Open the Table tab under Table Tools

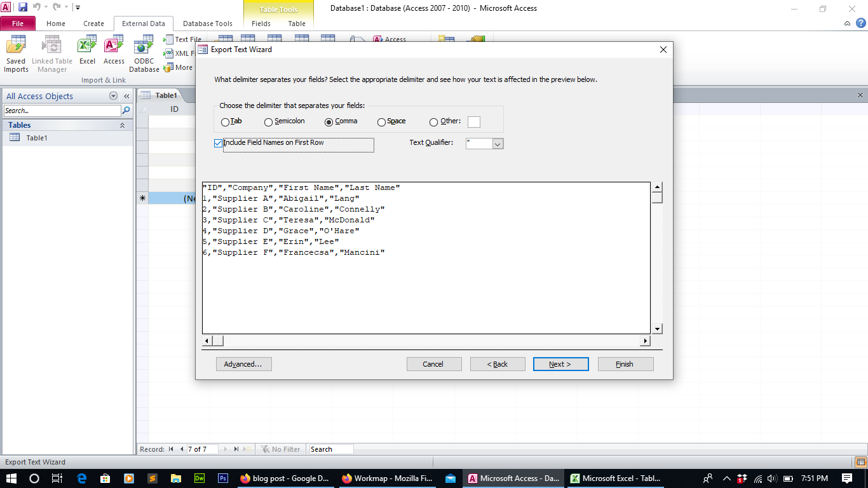[x=297, y=24]
